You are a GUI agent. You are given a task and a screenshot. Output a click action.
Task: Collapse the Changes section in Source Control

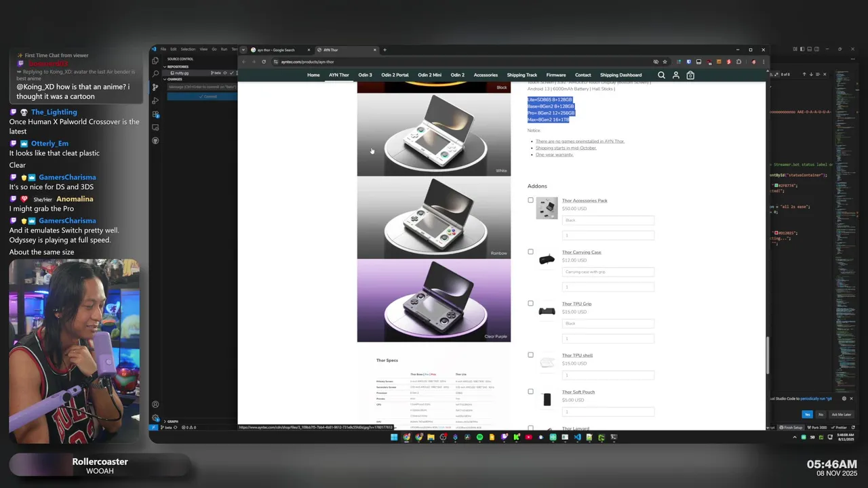(x=174, y=79)
